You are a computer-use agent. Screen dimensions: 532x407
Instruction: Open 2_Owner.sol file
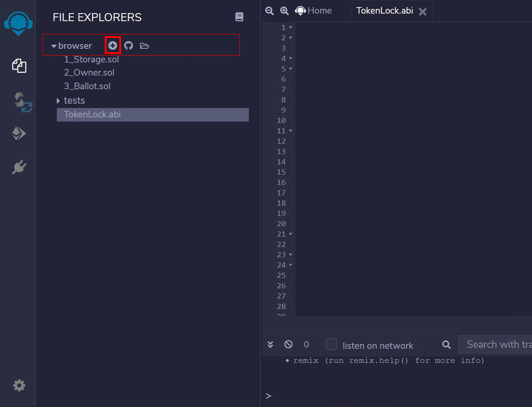coord(89,73)
